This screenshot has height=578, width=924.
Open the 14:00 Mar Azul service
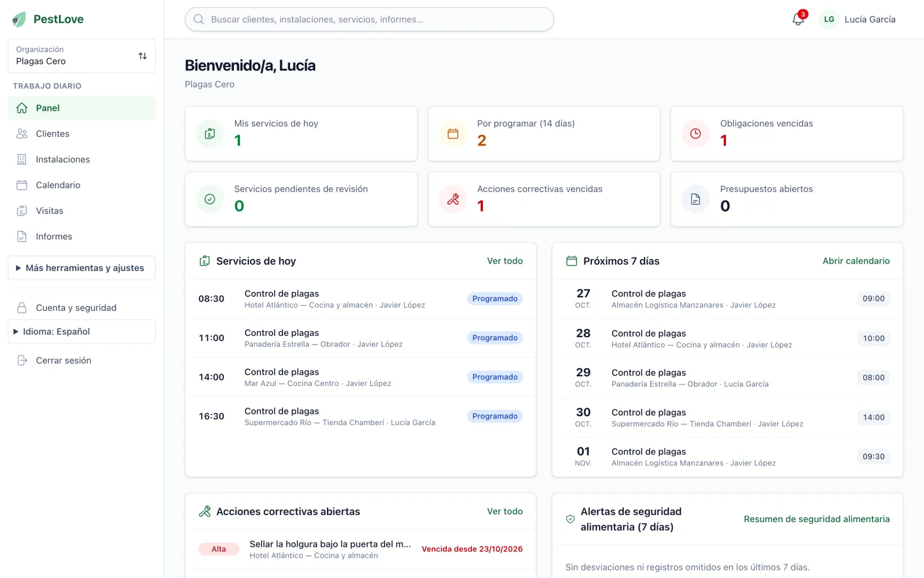360,377
